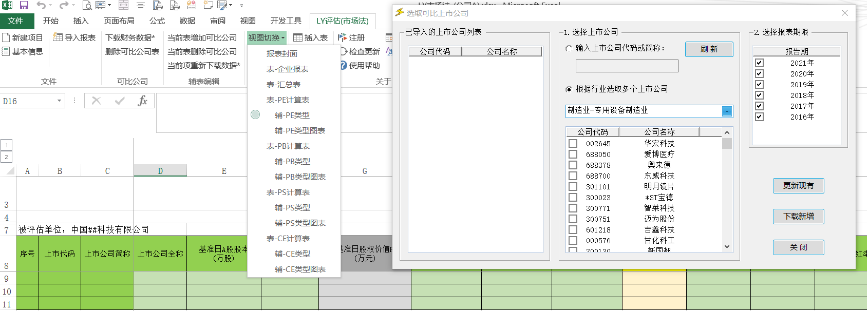Uncheck the 2021年 report period checkbox
This screenshot has height=311, width=868.
(x=759, y=63)
